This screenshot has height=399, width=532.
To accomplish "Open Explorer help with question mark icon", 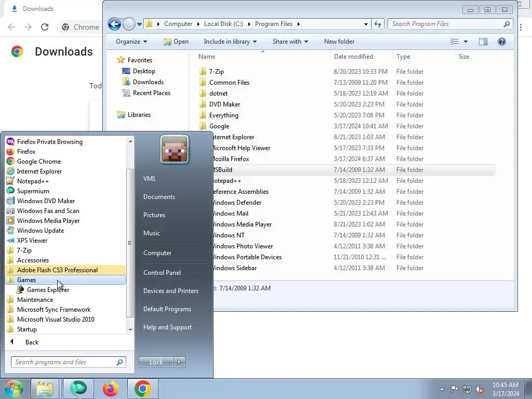I will [502, 42].
